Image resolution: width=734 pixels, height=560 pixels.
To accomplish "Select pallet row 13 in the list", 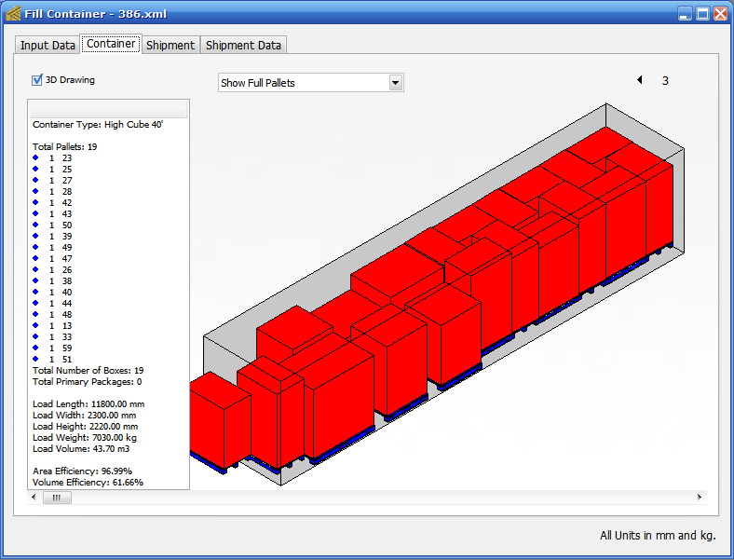I will click(52, 326).
